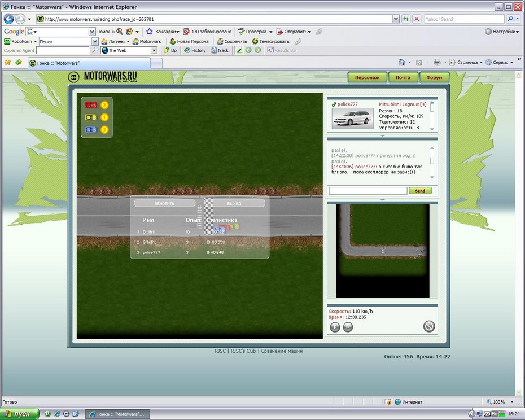Open the Персонаж tab
Image resolution: width=525 pixels, height=420 pixels.
pyautogui.click(x=368, y=77)
